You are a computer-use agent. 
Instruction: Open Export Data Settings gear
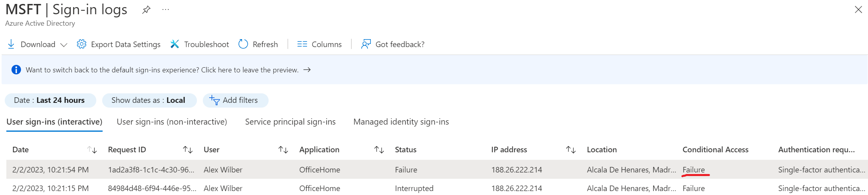[x=82, y=44]
